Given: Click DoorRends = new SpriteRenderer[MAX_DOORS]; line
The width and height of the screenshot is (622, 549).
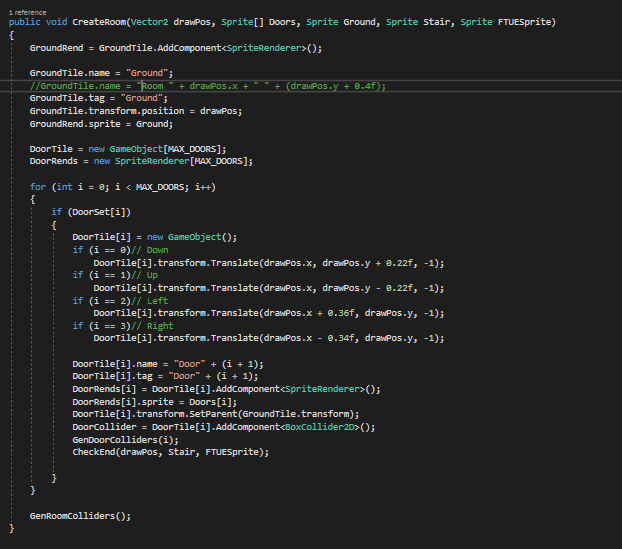Looking at the screenshot, I should (x=141, y=161).
